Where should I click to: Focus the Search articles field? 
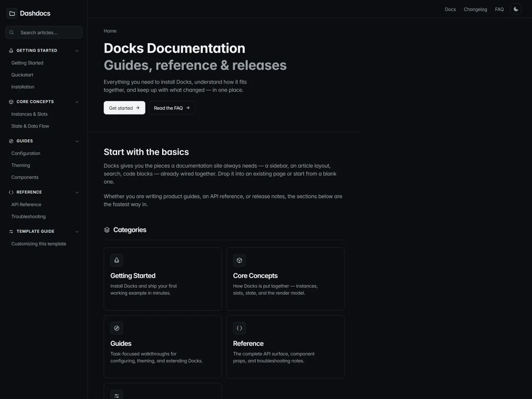(44, 32)
